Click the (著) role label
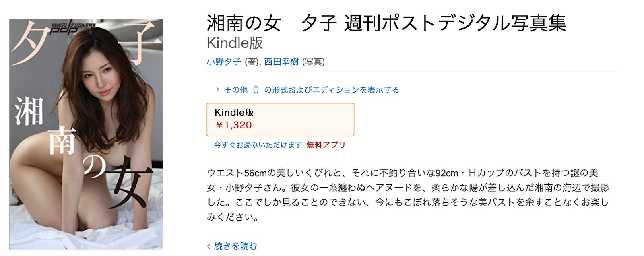The width and height of the screenshot is (644, 256). (x=252, y=62)
